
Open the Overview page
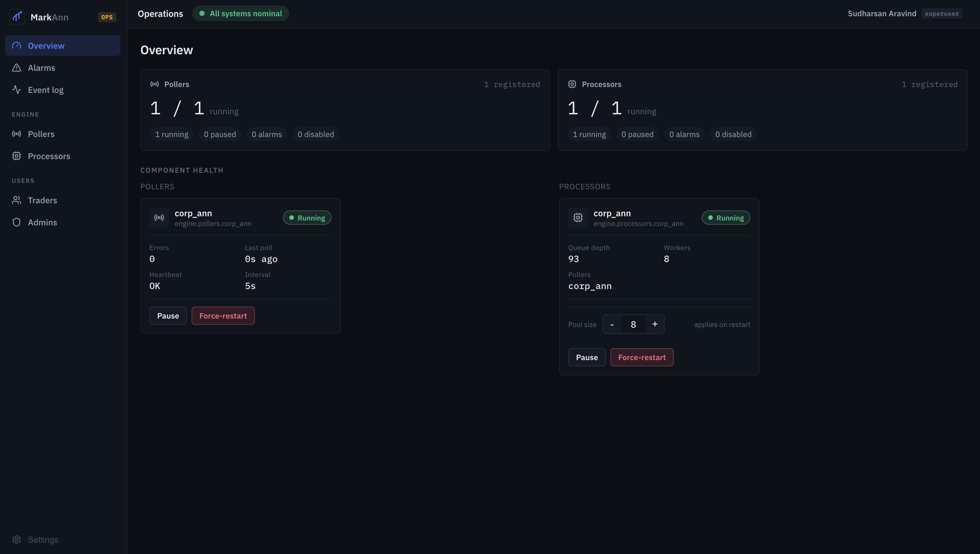click(63, 46)
